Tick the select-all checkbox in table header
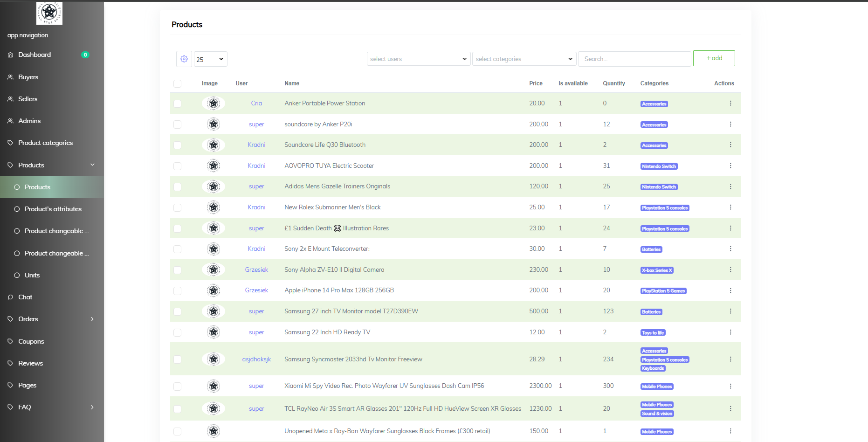This screenshot has height=442, width=868. pos(177,84)
